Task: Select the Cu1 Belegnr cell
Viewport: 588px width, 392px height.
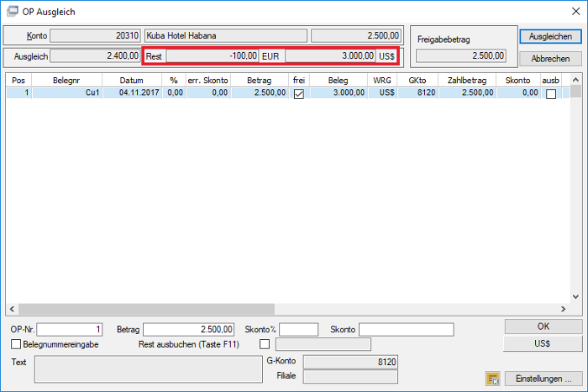Action: [x=66, y=92]
